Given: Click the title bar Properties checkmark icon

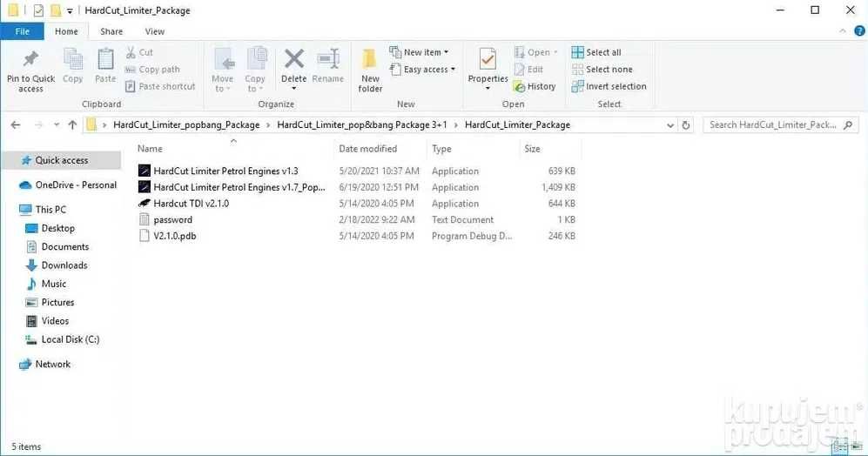Looking at the screenshot, I should 38,10.
